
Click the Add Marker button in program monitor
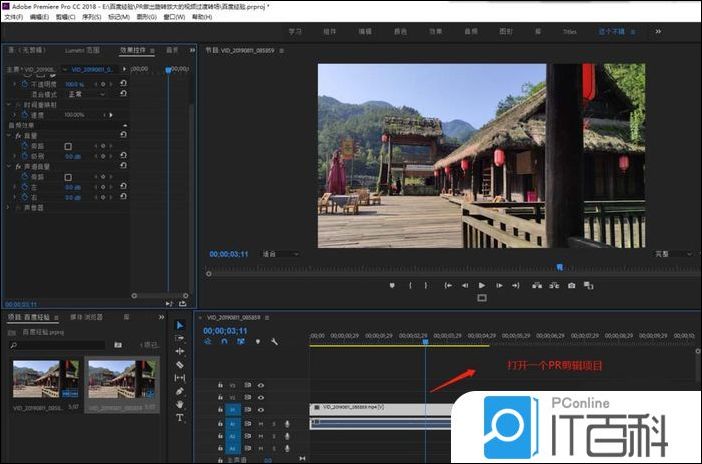tap(392, 285)
